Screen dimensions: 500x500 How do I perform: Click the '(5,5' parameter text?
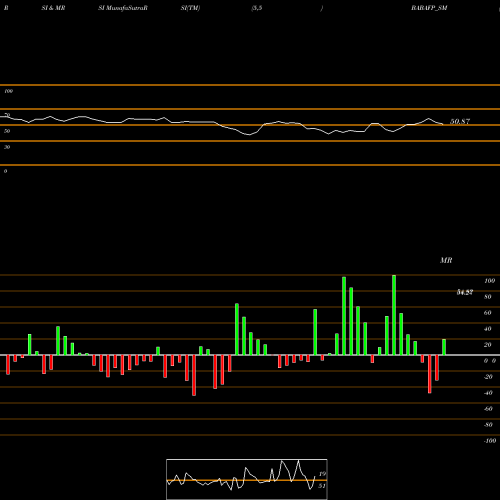click(257, 8)
